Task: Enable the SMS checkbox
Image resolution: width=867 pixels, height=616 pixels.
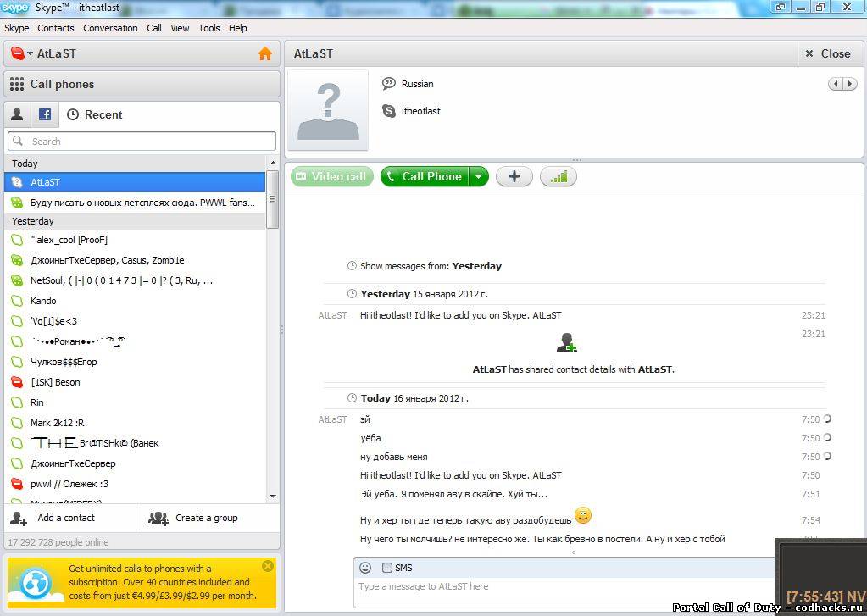Action: (387, 568)
